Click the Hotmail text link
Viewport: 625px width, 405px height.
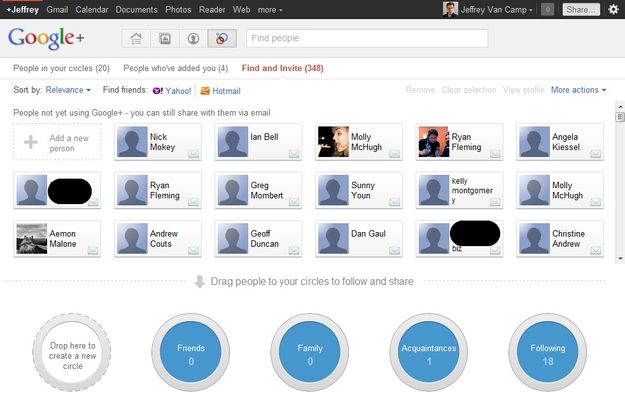226,91
